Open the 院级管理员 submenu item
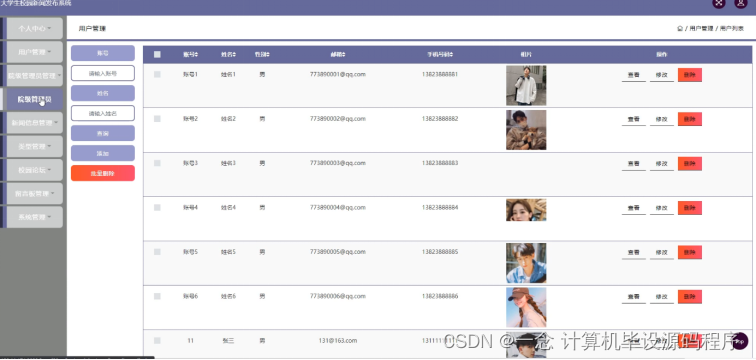Image resolution: width=756 pixels, height=360 pixels. pyautogui.click(x=35, y=99)
